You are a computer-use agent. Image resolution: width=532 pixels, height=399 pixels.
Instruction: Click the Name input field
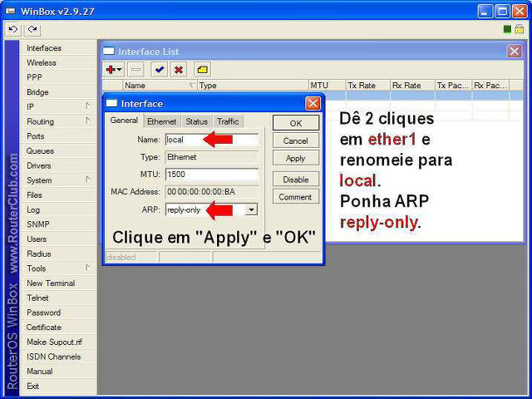click(x=212, y=140)
